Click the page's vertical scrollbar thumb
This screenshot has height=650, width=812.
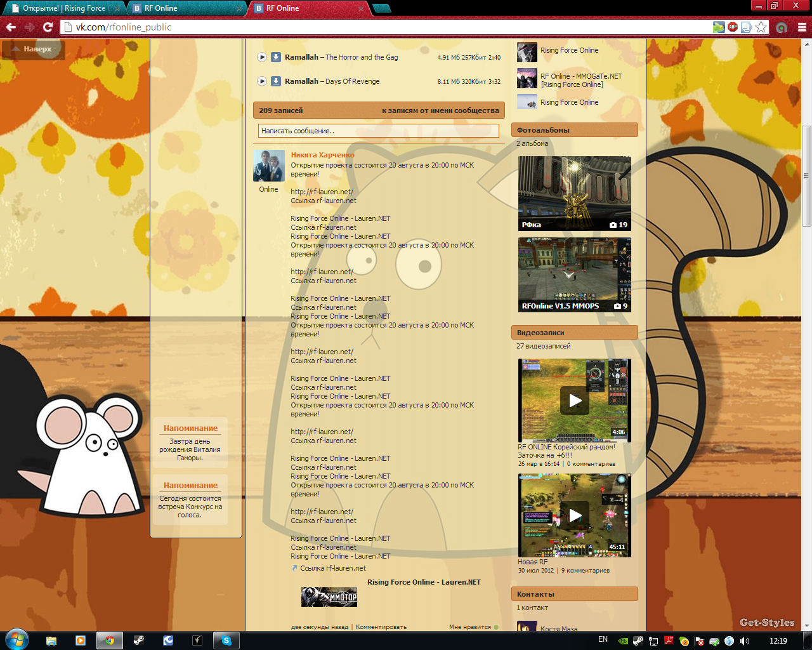pyautogui.click(x=807, y=176)
